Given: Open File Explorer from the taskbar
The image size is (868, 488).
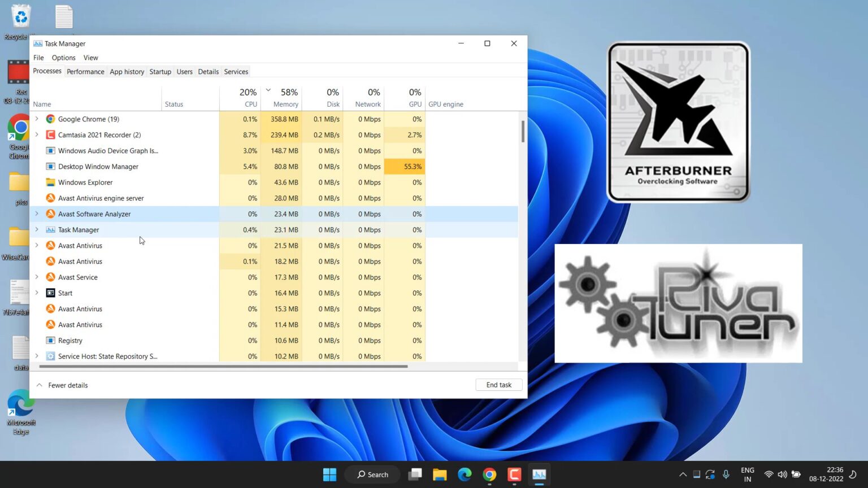Looking at the screenshot, I should [x=440, y=474].
